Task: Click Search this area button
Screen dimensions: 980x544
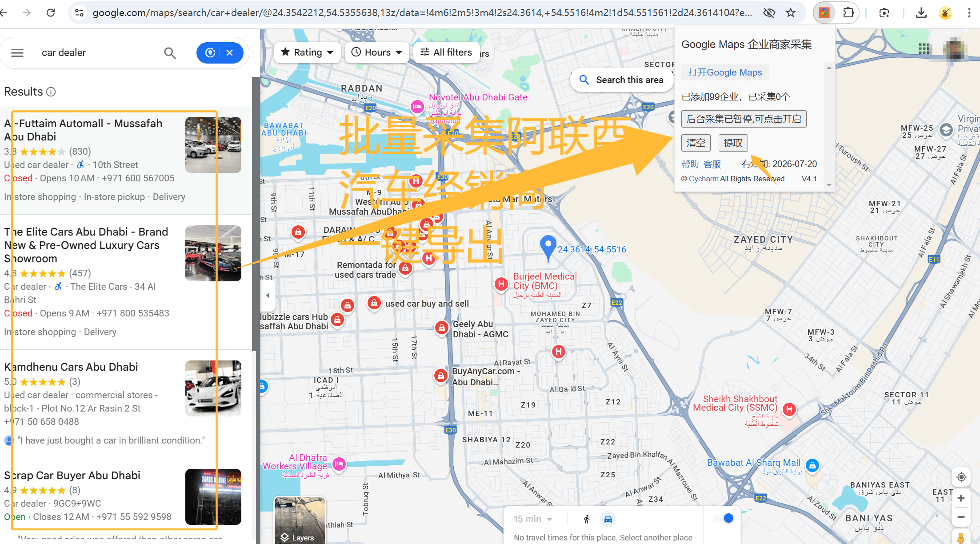Action: point(621,80)
